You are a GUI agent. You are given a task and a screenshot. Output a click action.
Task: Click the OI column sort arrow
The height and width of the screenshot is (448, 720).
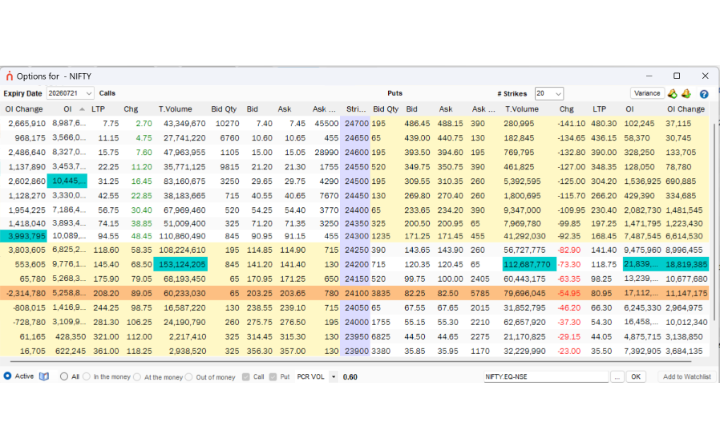[82, 109]
